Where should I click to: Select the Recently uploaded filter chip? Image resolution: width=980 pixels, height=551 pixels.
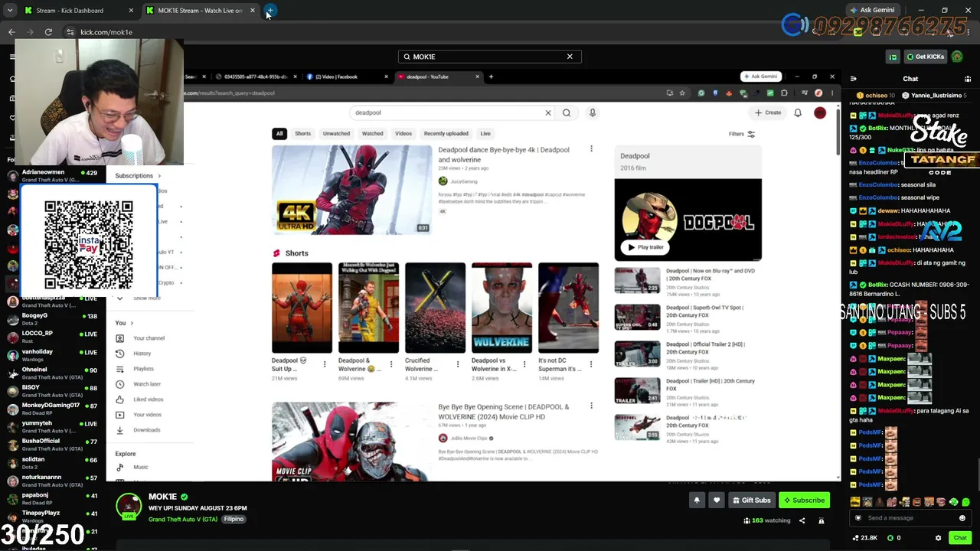446,134
